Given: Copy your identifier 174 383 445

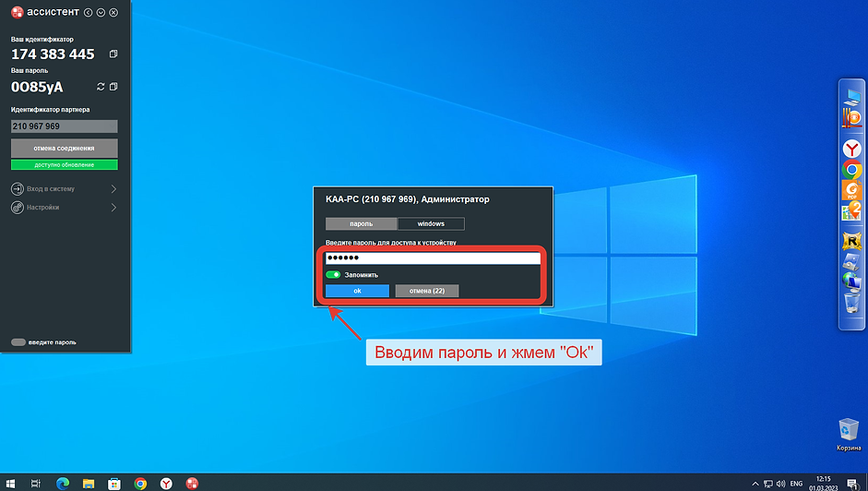Looking at the screenshot, I should coord(113,54).
